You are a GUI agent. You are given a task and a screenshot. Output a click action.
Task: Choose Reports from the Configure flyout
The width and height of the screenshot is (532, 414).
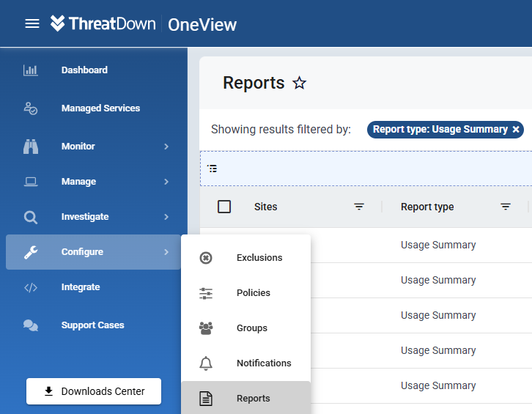[246, 399]
